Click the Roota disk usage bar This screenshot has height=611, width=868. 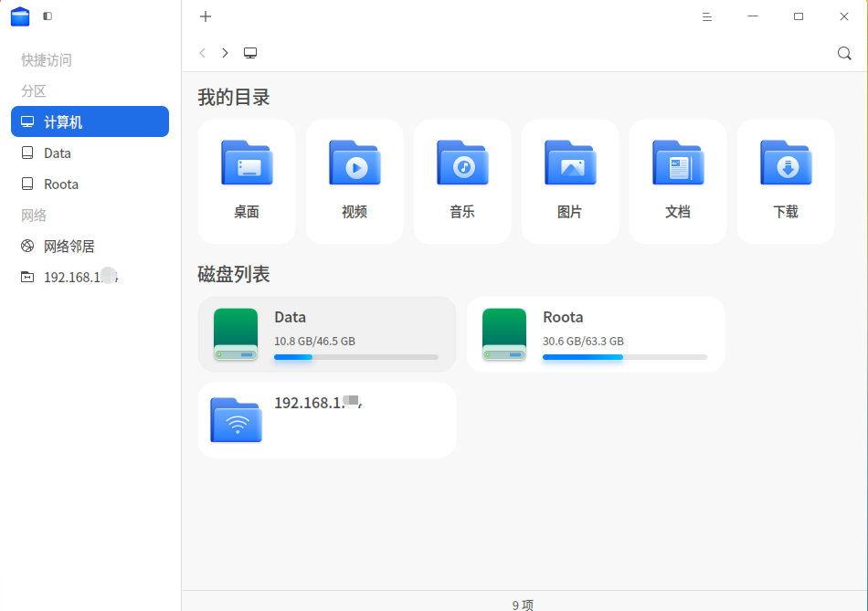[x=625, y=357]
